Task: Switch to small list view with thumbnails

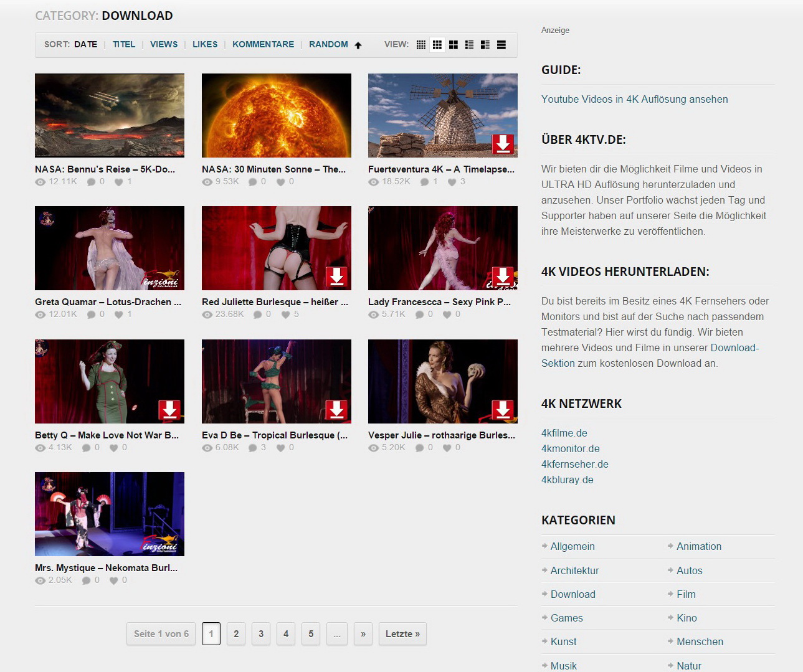Action: pos(469,45)
